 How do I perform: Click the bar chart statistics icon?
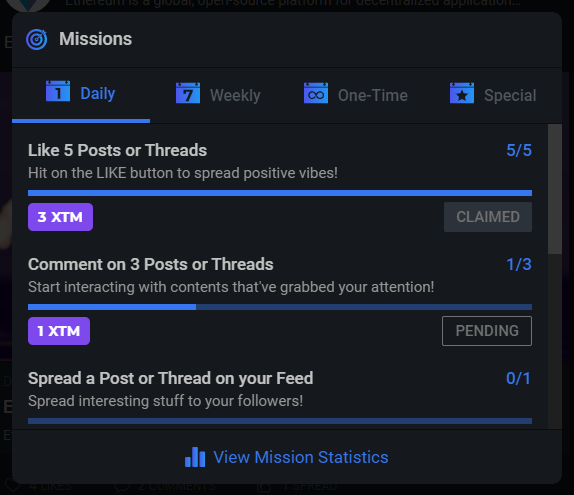[x=195, y=457]
